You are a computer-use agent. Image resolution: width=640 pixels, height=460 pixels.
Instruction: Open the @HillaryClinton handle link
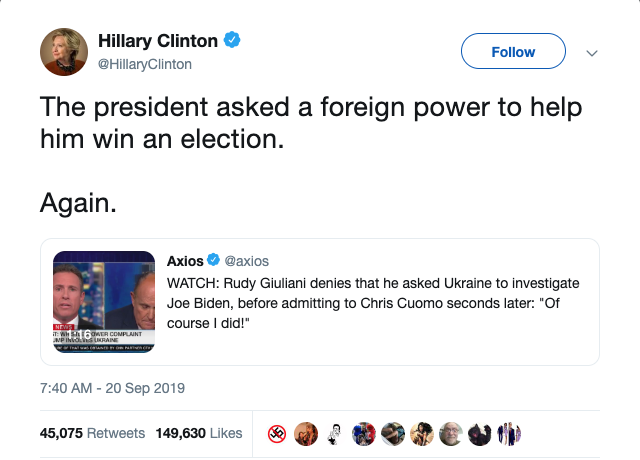tap(144, 64)
